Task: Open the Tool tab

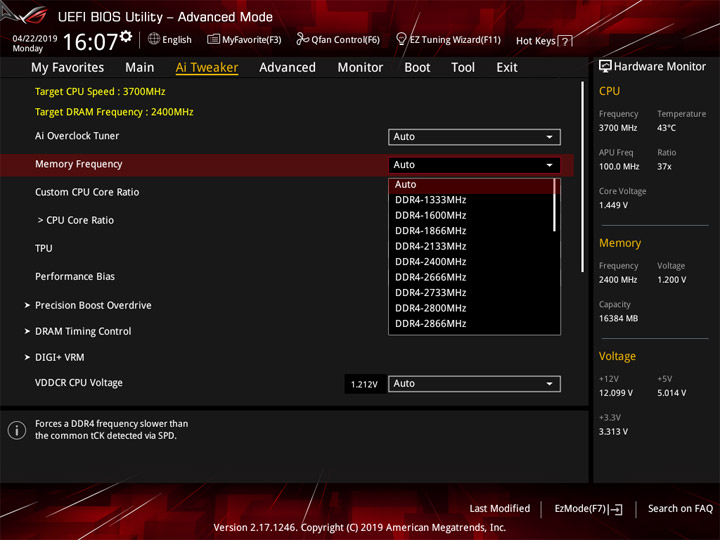Action: point(463,68)
